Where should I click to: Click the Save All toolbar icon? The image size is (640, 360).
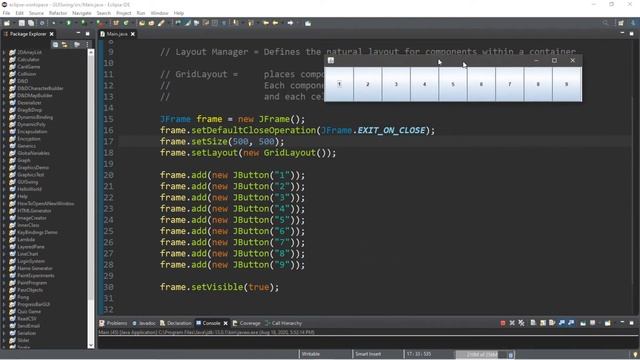coord(31,23)
